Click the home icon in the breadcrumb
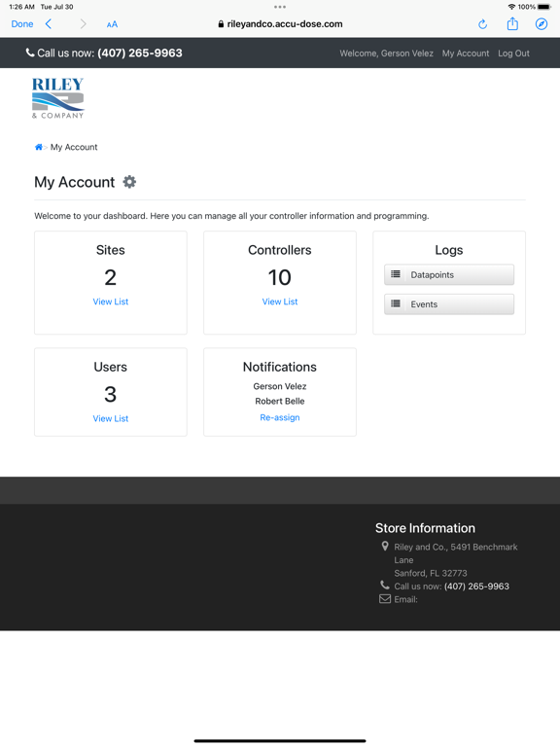The height and width of the screenshot is (747, 560). coord(39,147)
